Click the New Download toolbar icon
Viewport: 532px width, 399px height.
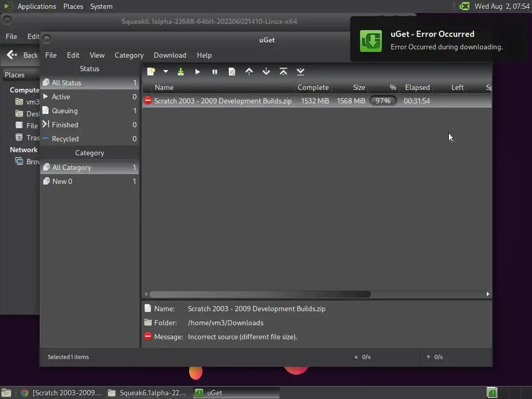tap(151, 72)
